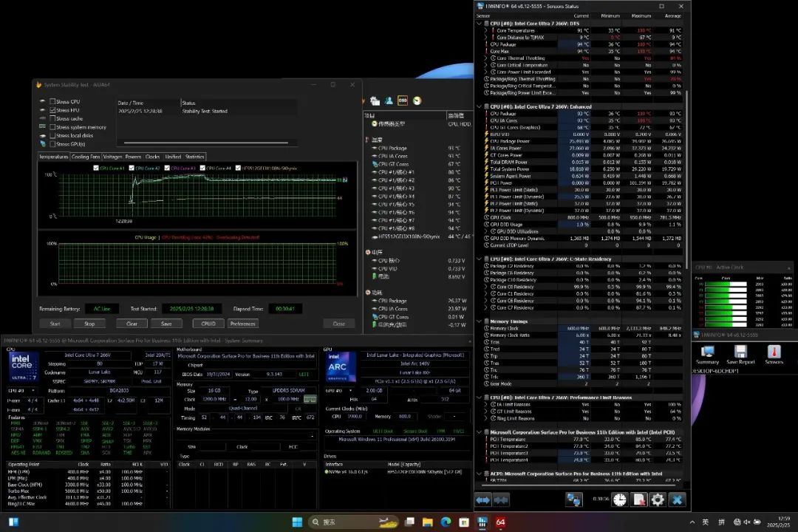Expand Core Distance to TjMAX row

[486, 37]
